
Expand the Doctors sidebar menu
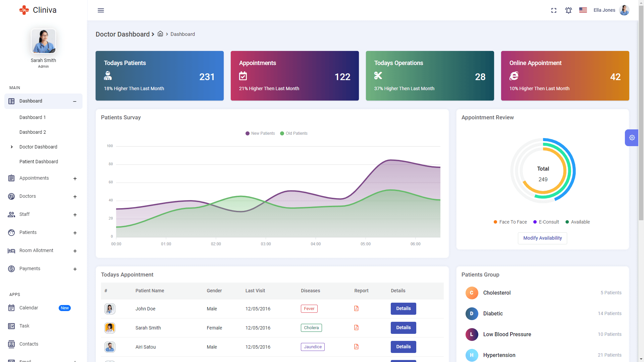[x=74, y=196]
